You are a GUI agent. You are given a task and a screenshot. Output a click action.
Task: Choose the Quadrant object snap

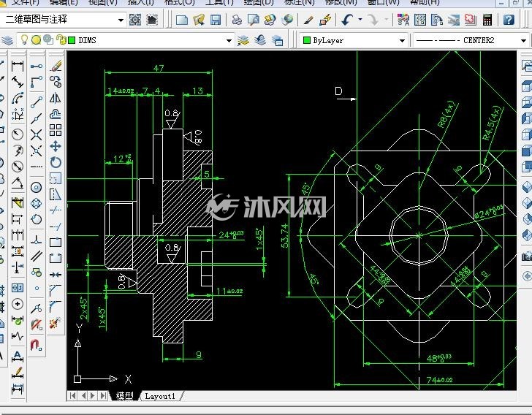pyautogui.click(x=37, y=203)
